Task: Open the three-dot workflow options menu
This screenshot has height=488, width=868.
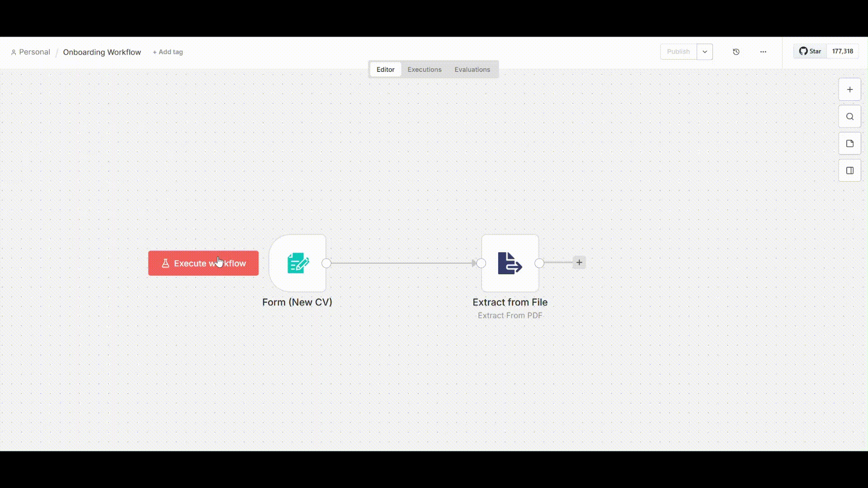Action: 763,52
